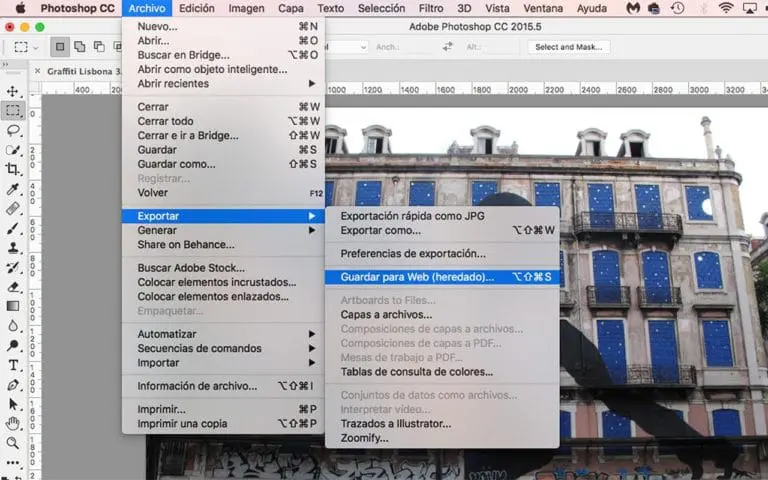The width and height of the screenshot is (768, 480).
Task: Select the History Brush tool
Action: coord(13,267)
